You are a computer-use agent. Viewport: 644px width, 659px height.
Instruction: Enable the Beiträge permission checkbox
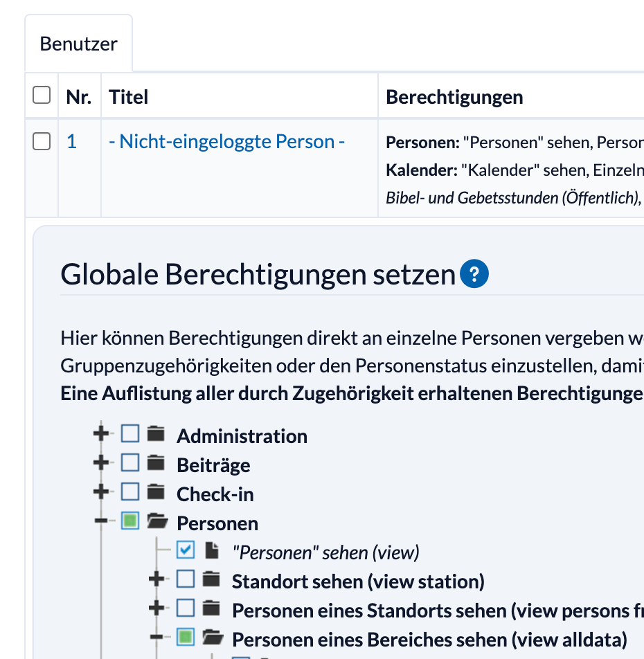click(x=130, y=462)
